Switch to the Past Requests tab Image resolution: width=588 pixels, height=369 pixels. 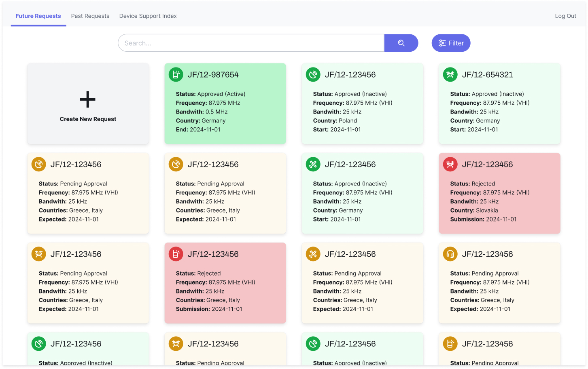pos(90,16)
